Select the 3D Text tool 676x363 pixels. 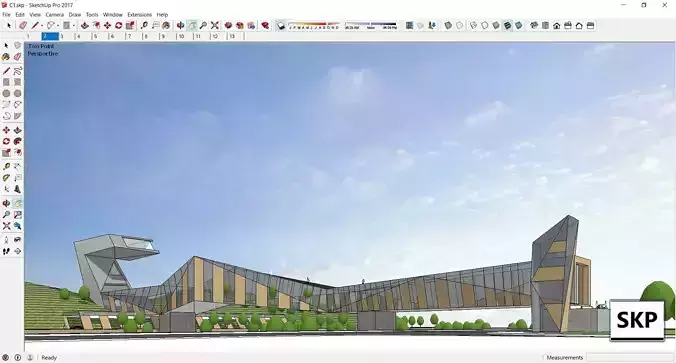pyautogui.click(x=17, y=189)
